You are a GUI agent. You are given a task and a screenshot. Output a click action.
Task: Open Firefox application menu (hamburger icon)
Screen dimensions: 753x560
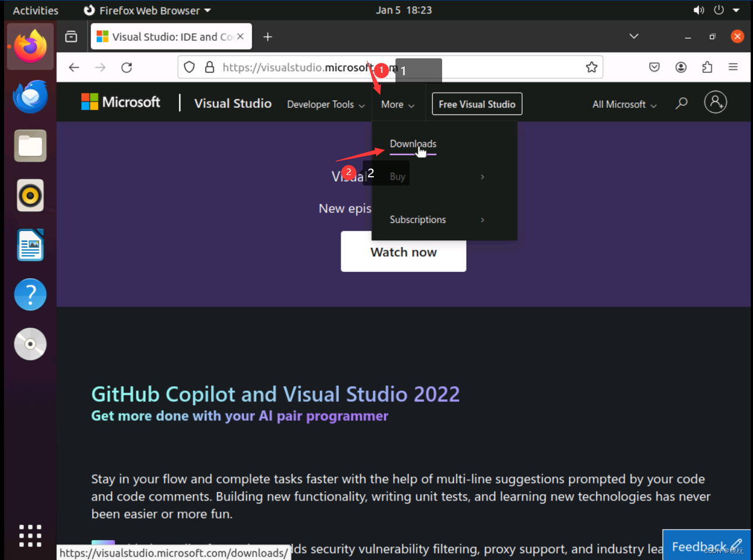734,67
